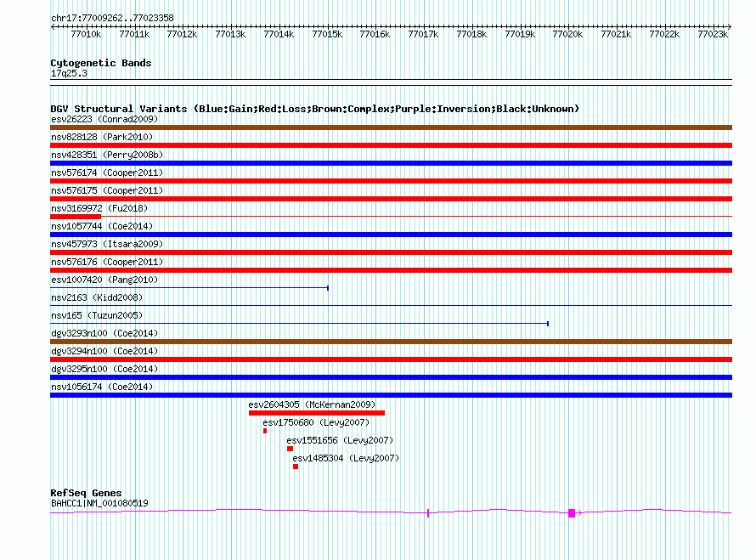Click the 17q25.3 cytogenetic band label
Image resolution: width=756 pixels, height=560 pixels.
tap(69, 73)
